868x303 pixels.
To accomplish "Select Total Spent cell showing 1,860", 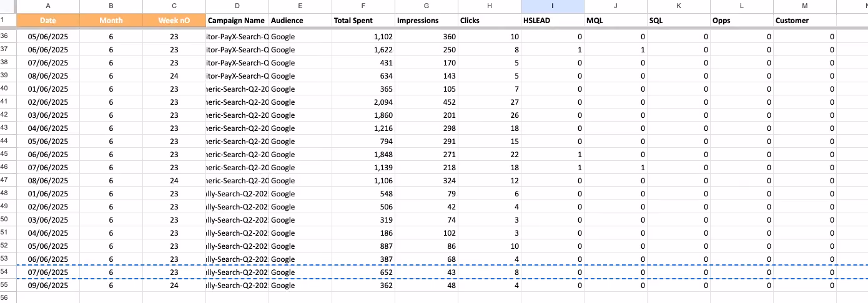I will click(x=363, y=115).
